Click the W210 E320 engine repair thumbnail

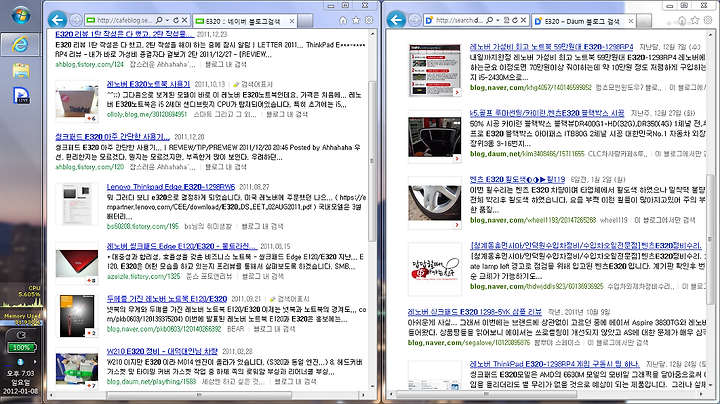(x=77, y=368)
